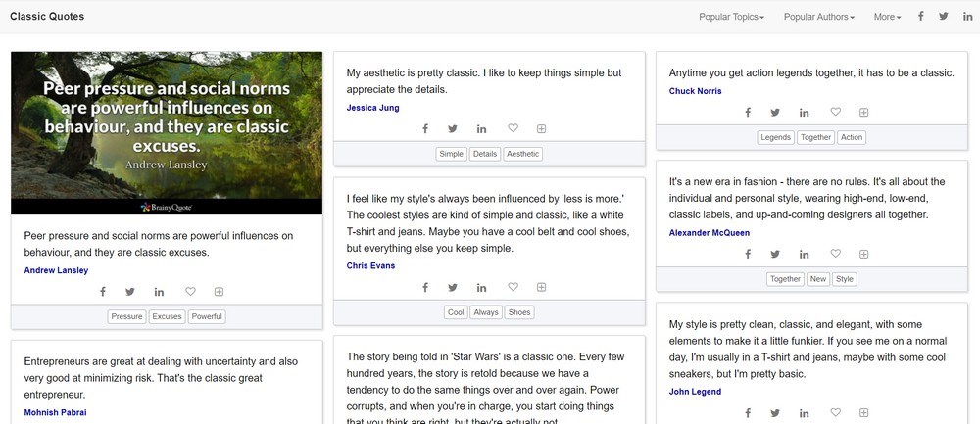Screen dimensions: 980x424
Task: Open the Andrew Lansley quote picture
Action: tap(167, 133)
